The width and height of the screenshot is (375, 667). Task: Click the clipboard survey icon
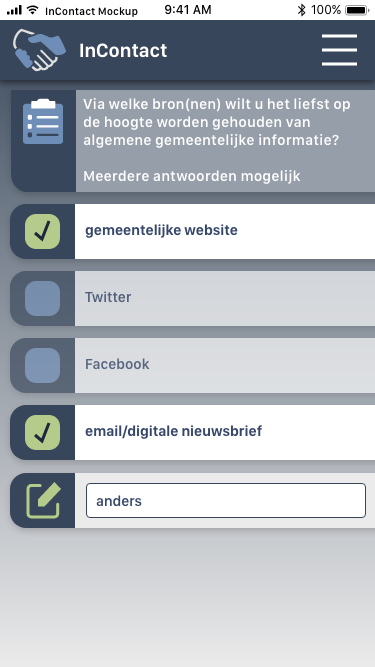43,122
